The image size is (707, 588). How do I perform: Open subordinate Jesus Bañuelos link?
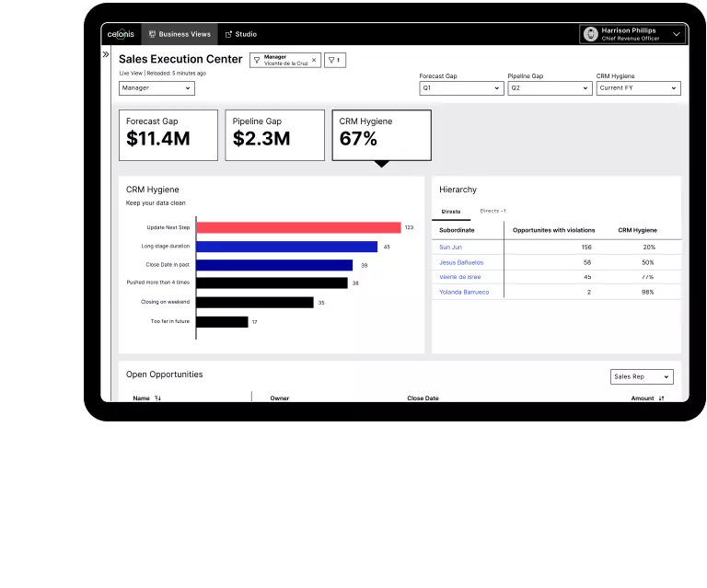[x=461, y=262]
